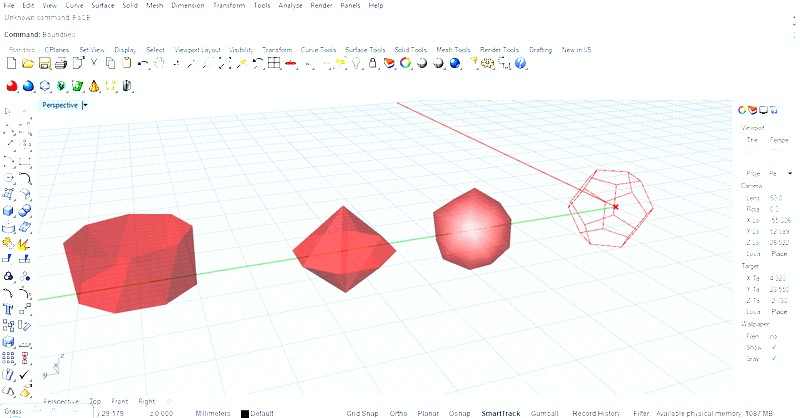The width and height of the screenshot is (800, 418).
Task: Click the four-viewports layout icon
Action: (274, 63)
